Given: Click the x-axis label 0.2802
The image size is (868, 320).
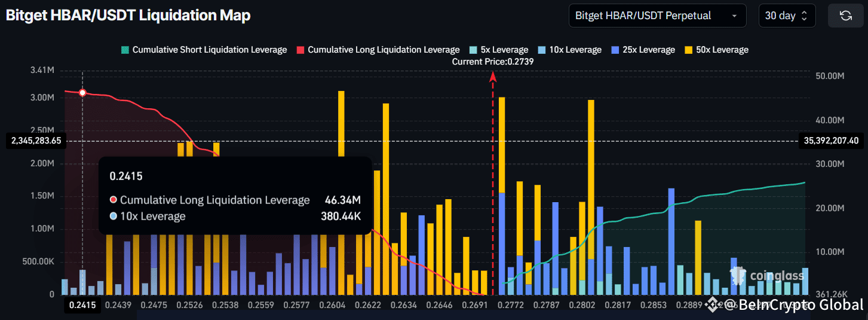Looking at the screenshot, I should click(582, 305).
